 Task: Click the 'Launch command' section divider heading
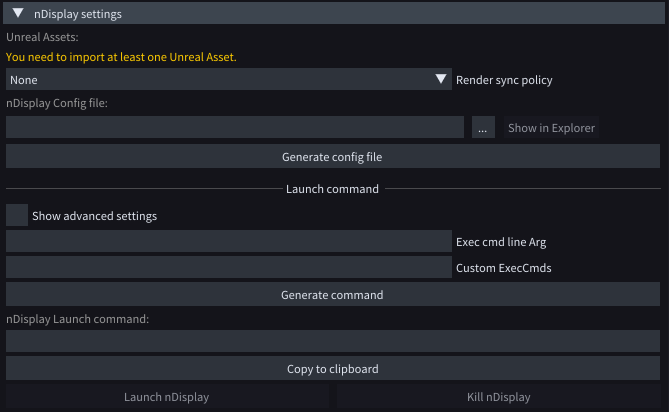click(332, 189)
